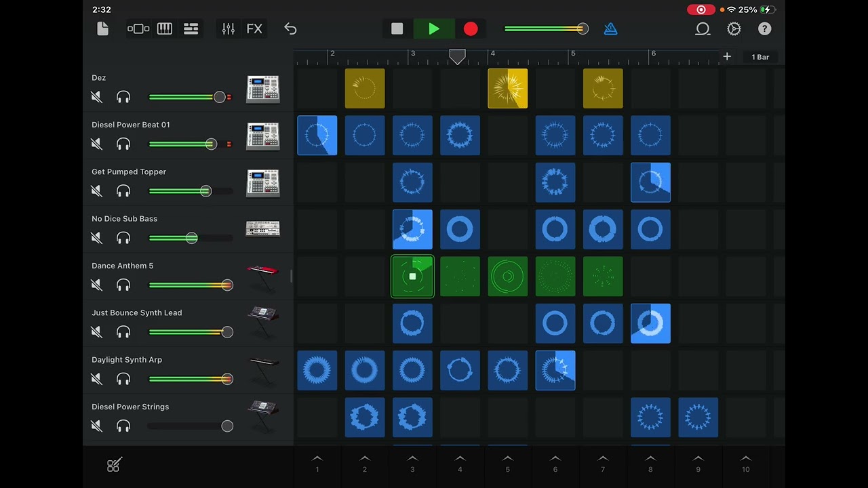Solo the Dez track with headphones icon
Image resolution: width=868 pixels, height=488 pixels.
123,97
